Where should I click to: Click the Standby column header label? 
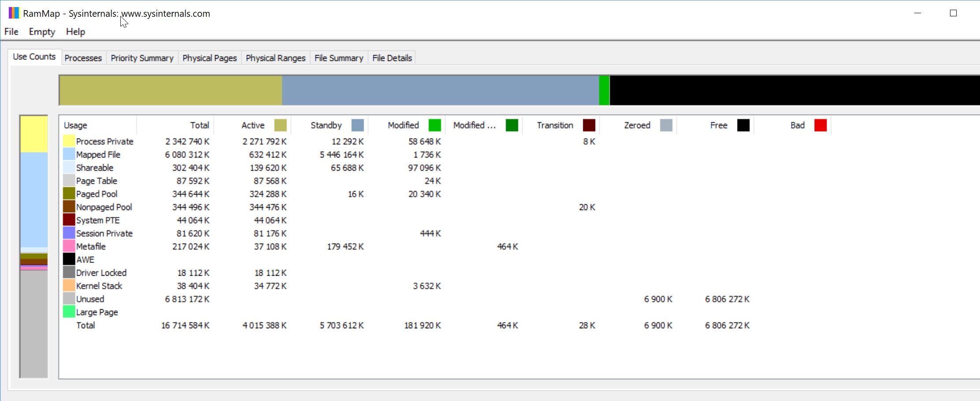click(x=326, y=125)
